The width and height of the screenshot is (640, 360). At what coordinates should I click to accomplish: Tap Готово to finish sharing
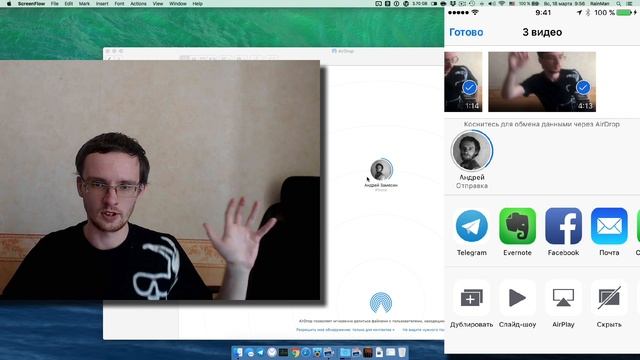click(466, 32)
